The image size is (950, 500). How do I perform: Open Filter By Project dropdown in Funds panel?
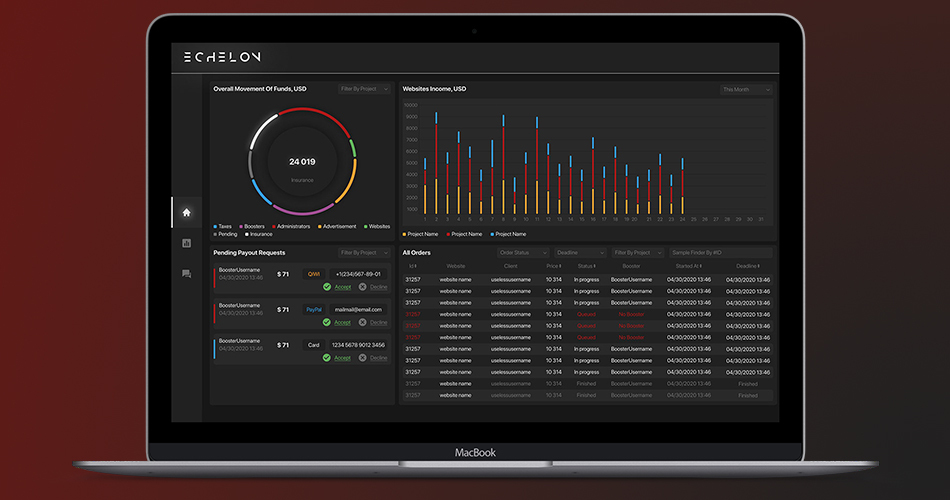[364, 89]
